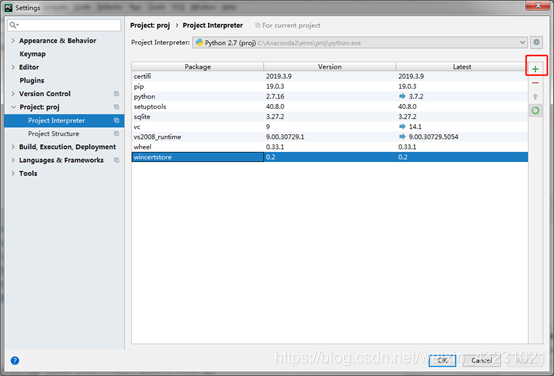Image resolution: width=554 pixels, height=376 pixels.
Task: Open Version Control settings
Action: pos(45,94)
